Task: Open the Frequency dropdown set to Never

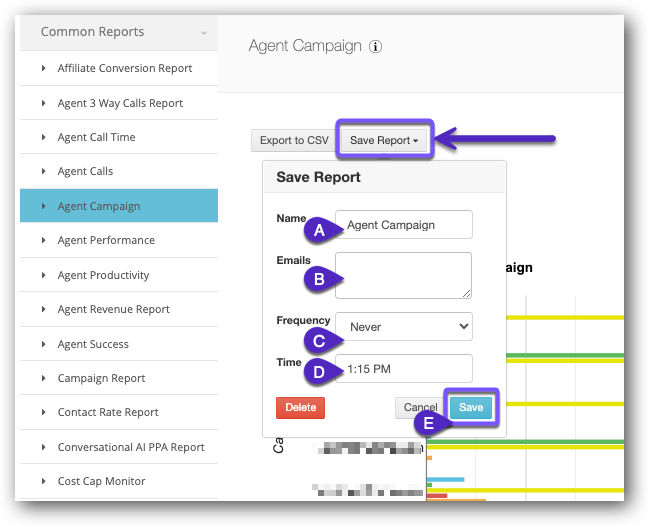Action: point(404,327)
